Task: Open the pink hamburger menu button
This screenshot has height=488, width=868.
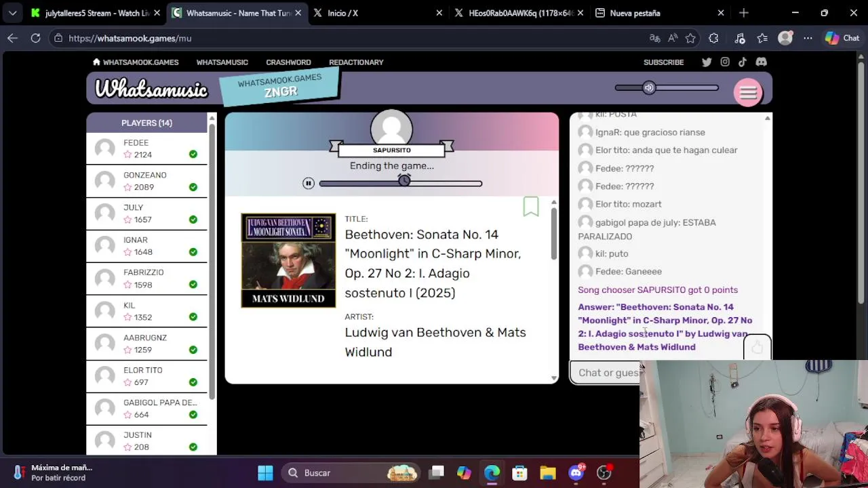Action: tap(748, 93)
